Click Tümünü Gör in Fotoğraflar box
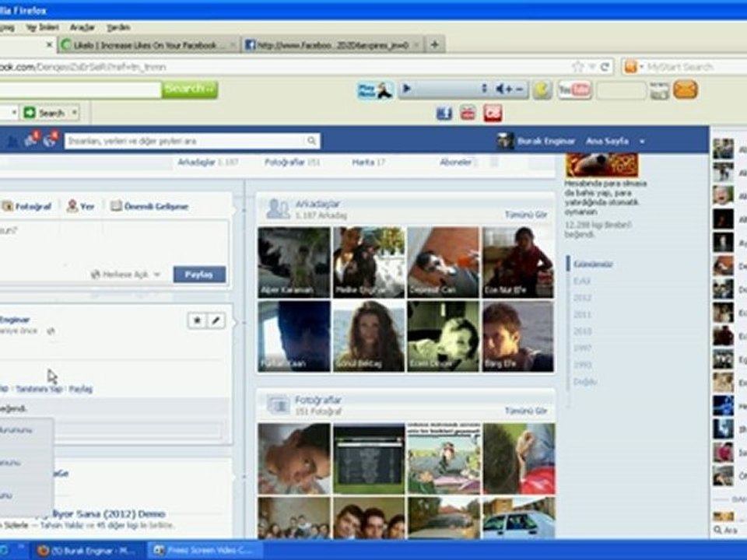The width and height of the screenshot is (747, 560). pyautogui.click(x=526, y=411)
